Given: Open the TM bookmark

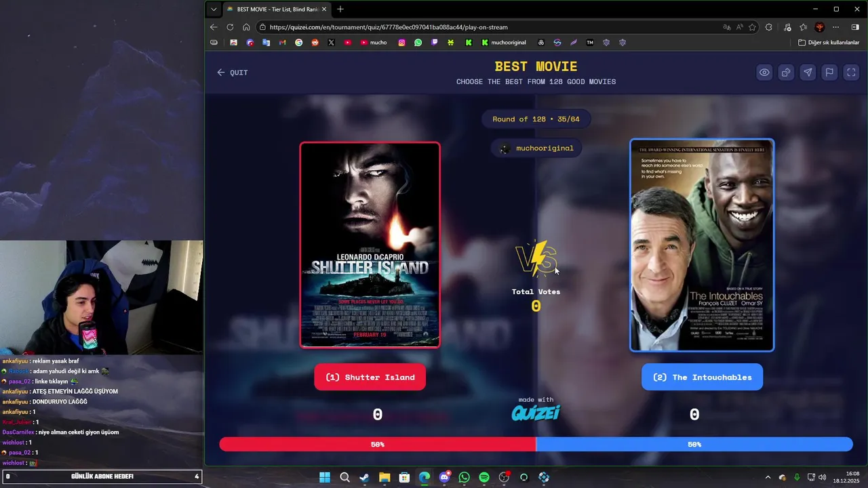Looking at the screenshot, I should [590, 42].
